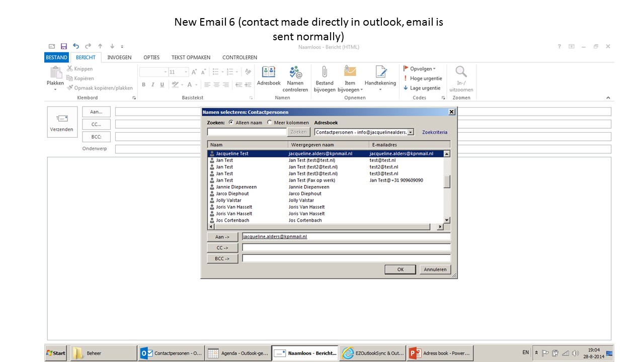Open the Handtekening signature menu
Viewport: 644px width, 362px height.
(380, 79)
